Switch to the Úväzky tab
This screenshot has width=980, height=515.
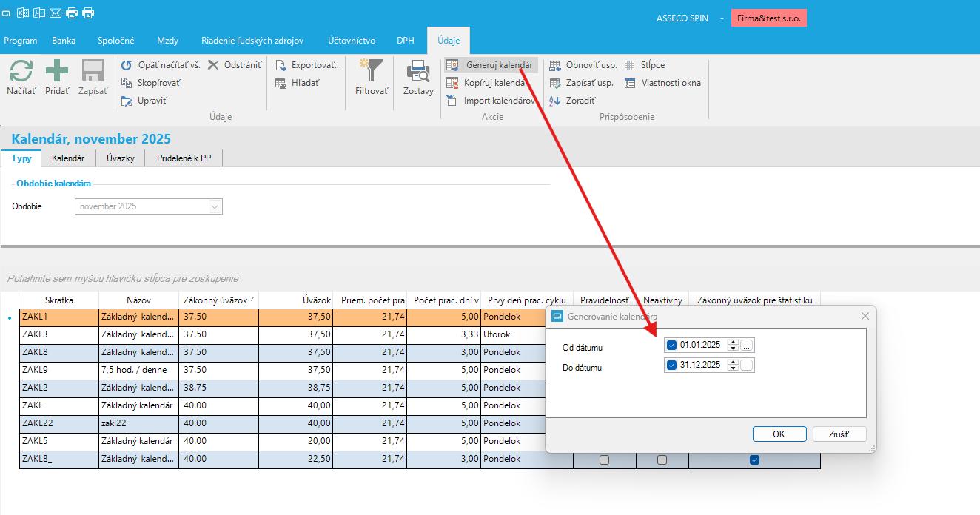pyautogui.click(x=120, y=158)
